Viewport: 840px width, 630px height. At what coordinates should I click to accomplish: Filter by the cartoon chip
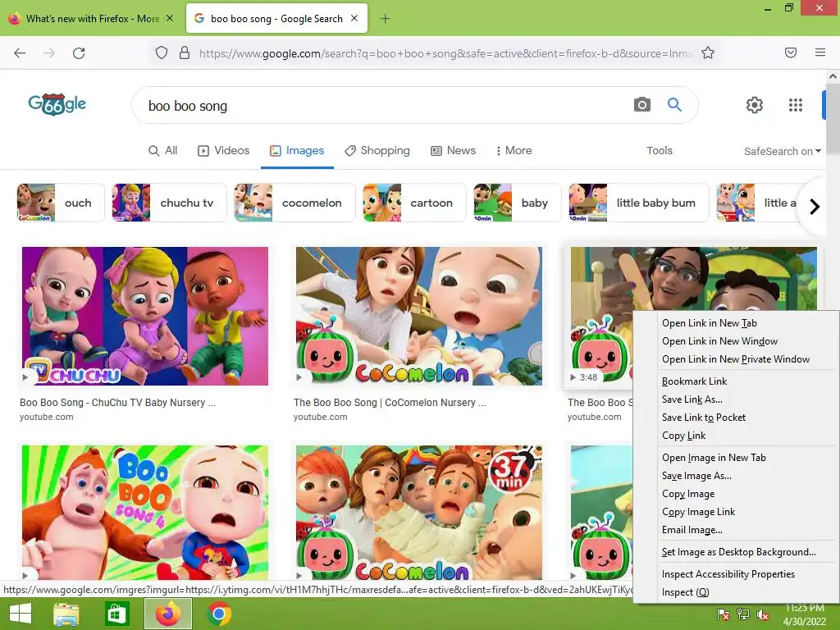(x=414, y=203)
